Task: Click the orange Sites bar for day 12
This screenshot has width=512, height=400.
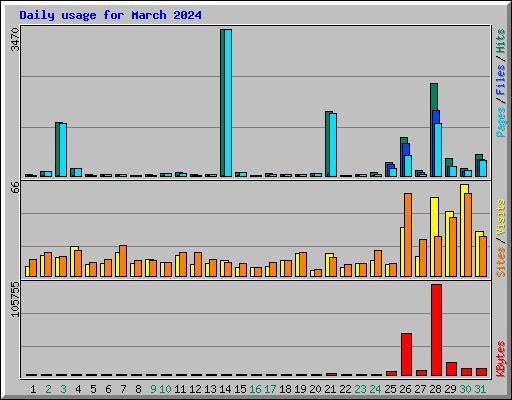Action: click(198, 264)
